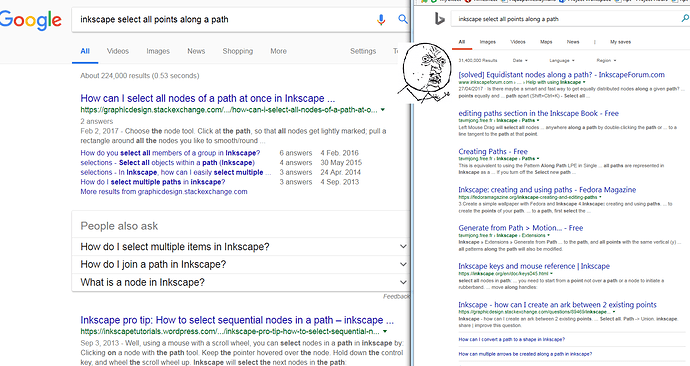The width and height of the screenshot is (690, 366).
Task: Open 'How do you select all members of a group' link
Action: click(x=170, y=153)
